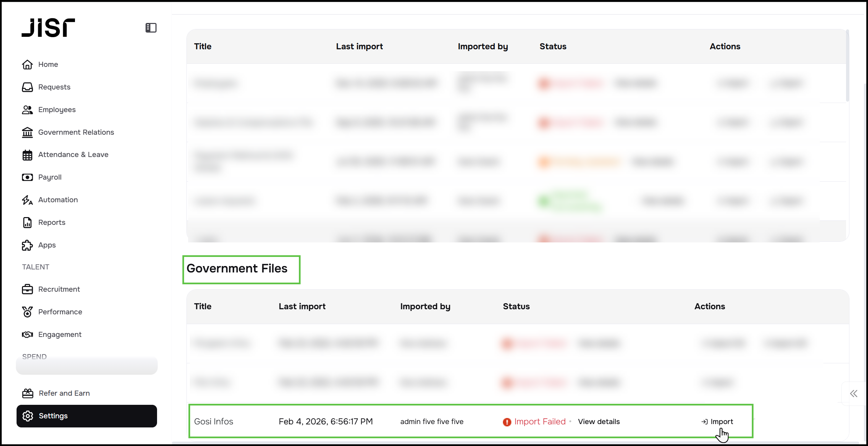Click Refer and Earn gift icon
Screen dimensions: 868x446
click(28, 393)
